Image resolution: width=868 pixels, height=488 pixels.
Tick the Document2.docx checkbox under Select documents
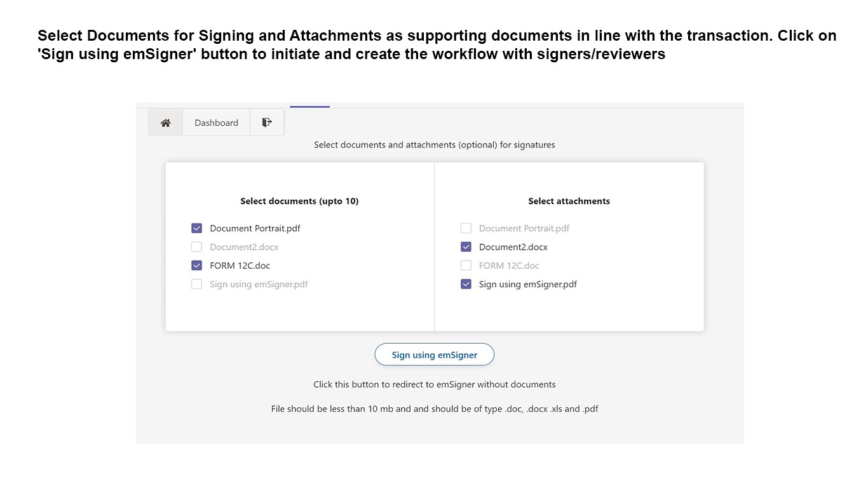[197, 247]
